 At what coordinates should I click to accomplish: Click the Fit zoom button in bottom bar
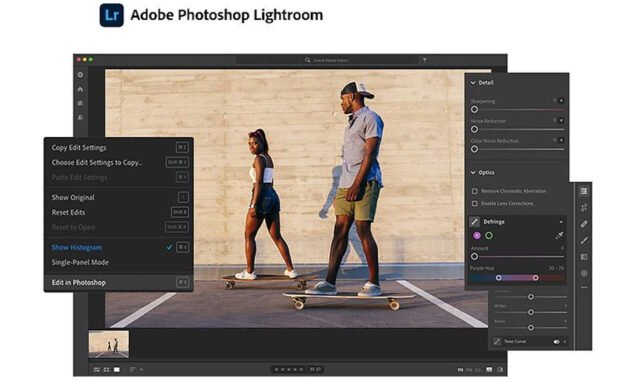[460, 370]
